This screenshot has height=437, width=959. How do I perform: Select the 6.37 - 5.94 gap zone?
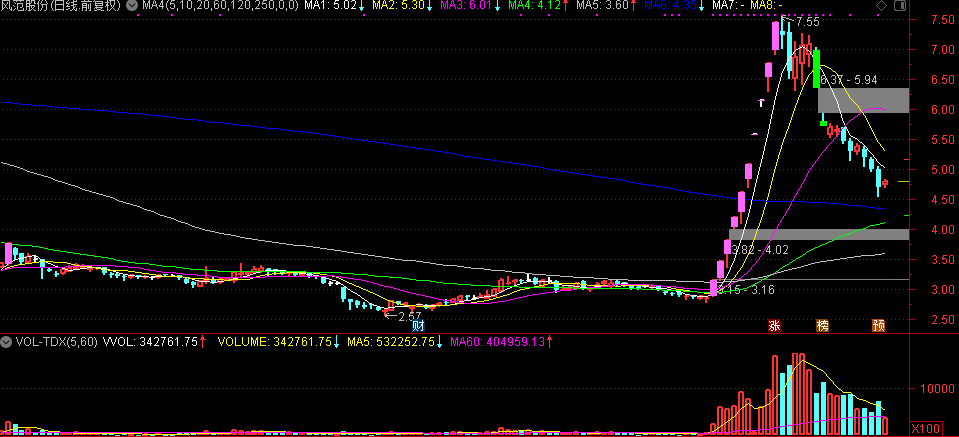tap(863, 100)
